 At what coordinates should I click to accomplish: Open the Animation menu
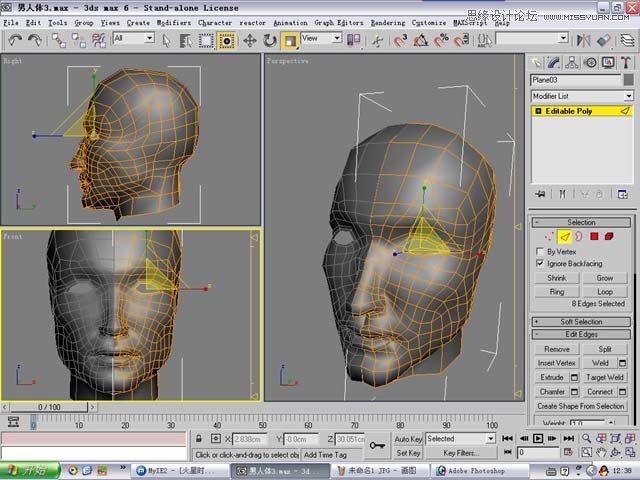290,23
